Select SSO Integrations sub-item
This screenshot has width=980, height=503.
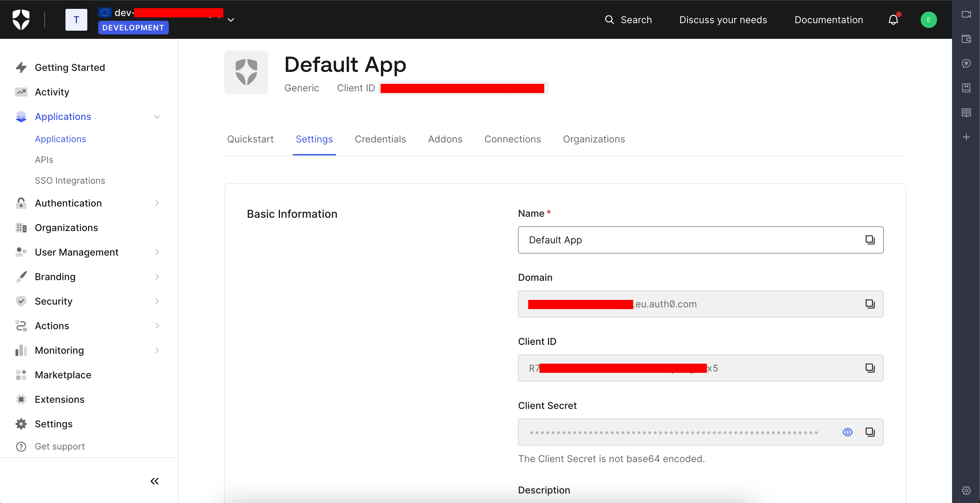coord(70,181)
